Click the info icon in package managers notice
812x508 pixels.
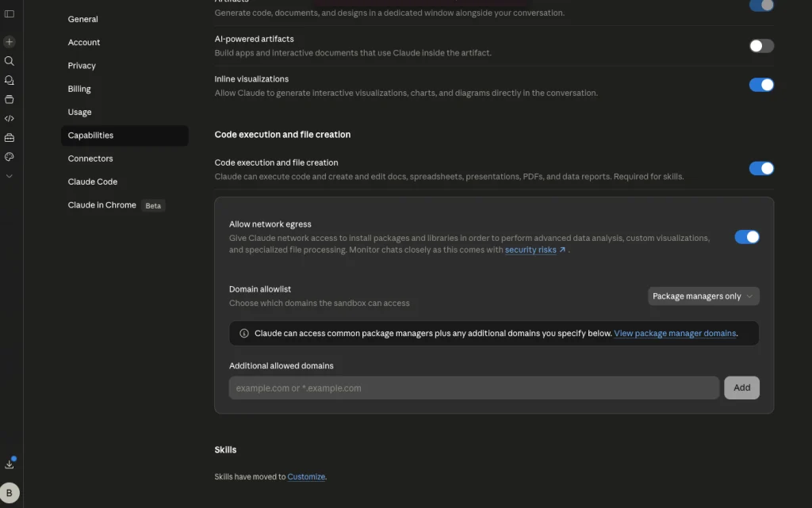244,334
